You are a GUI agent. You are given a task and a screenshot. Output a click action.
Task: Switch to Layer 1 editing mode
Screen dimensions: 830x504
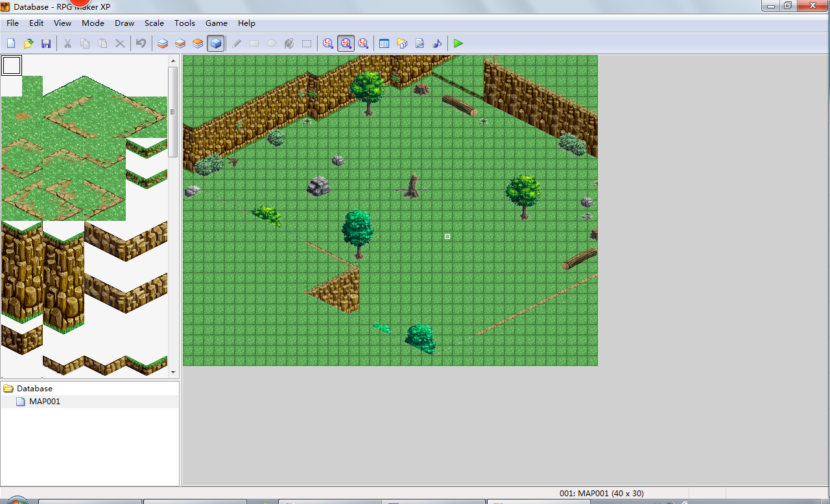pyautogui.click(x=163, y=43)
